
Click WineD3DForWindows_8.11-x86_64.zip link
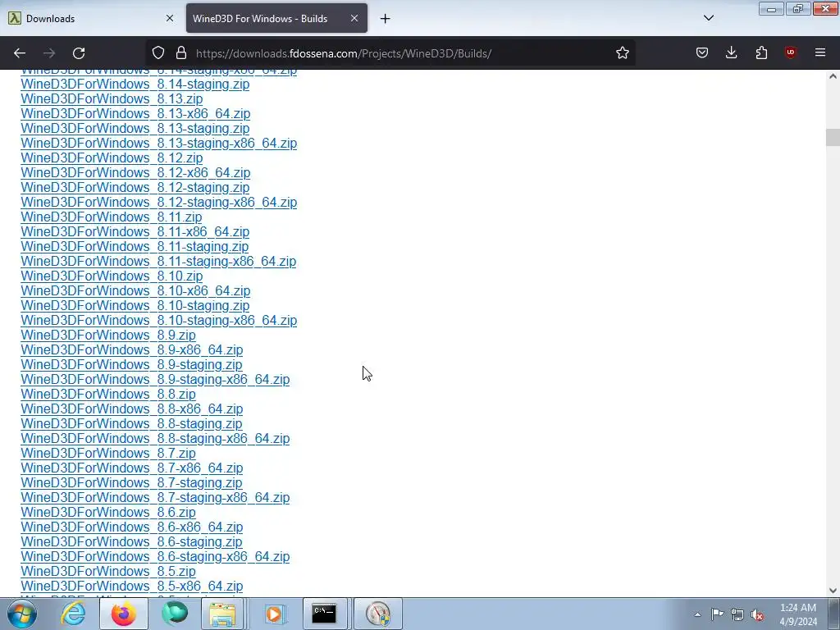pos(135,231)
